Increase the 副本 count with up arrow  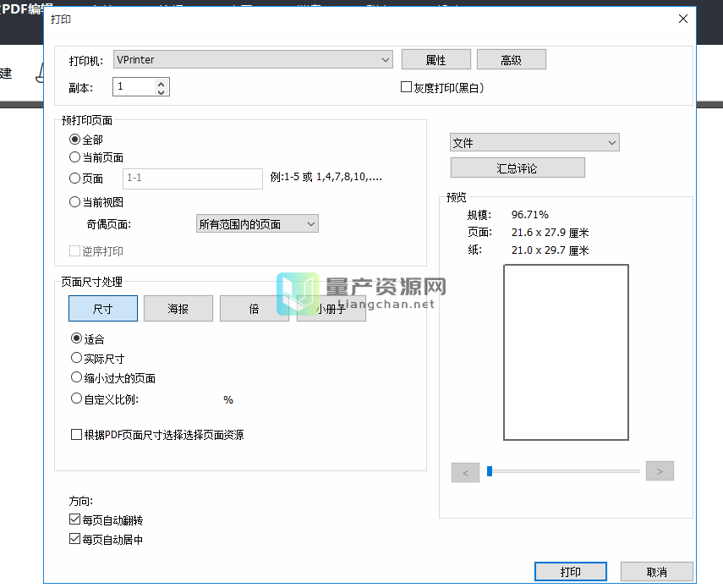point(161,83)
